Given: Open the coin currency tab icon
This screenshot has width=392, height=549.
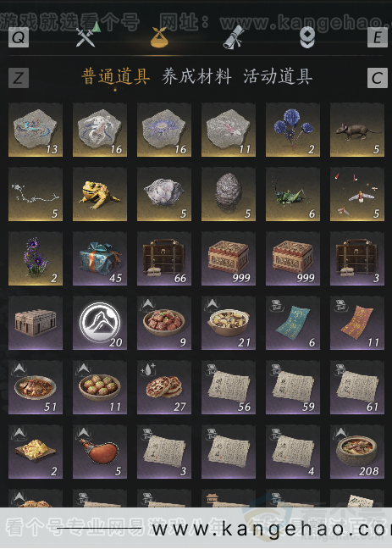Looking at the screenshot, I should [x=307, y=37].
